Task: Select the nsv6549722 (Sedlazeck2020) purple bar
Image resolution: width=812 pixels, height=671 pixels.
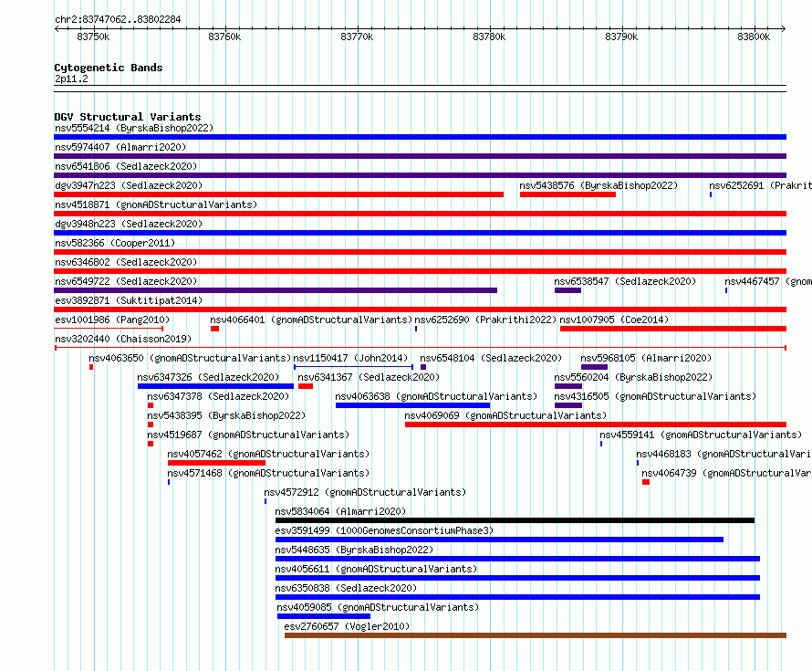Action: [276, 290]
